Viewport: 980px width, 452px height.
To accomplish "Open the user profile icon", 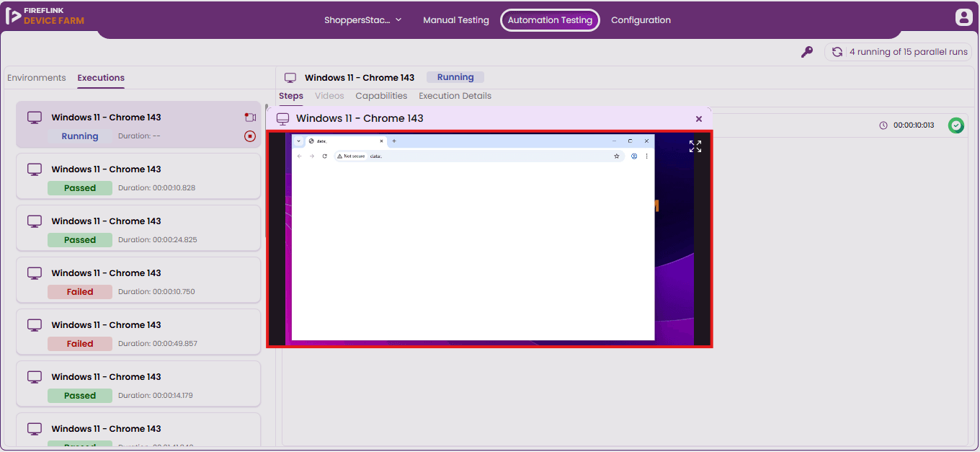I will pos(964,17).
